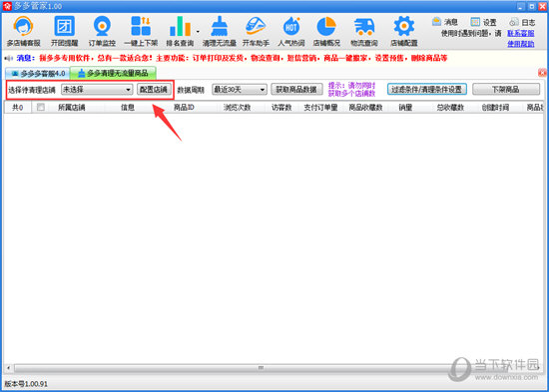Click the 信息 column header
The image size is (549, 392).
[x=128, y=108]
